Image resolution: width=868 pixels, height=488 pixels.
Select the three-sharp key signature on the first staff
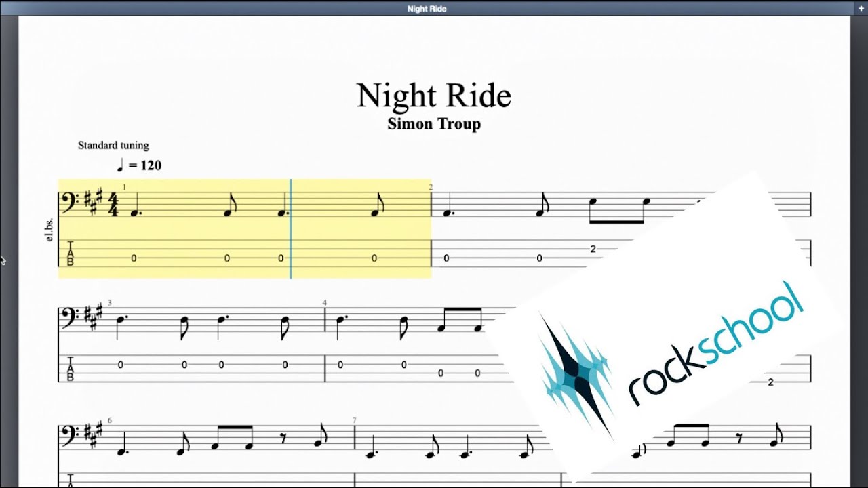94,201
